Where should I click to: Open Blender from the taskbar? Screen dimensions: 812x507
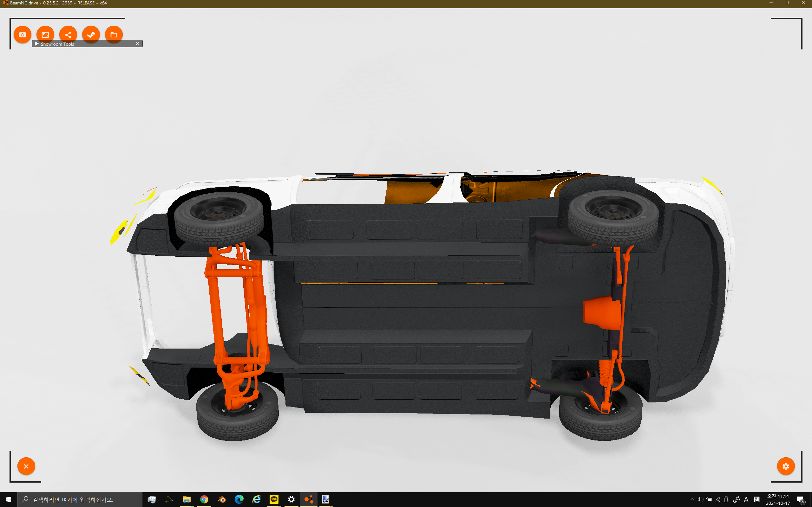221,500
